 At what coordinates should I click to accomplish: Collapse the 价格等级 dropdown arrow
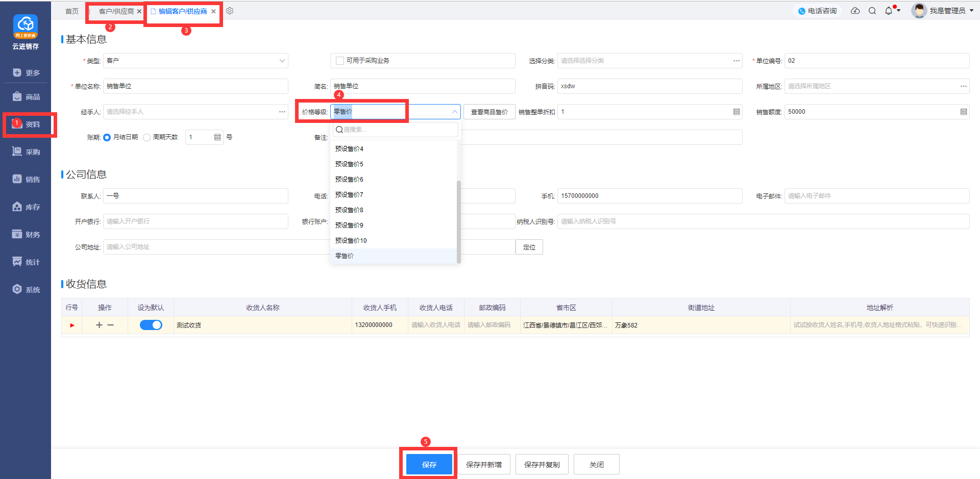(x=454, y=112)
